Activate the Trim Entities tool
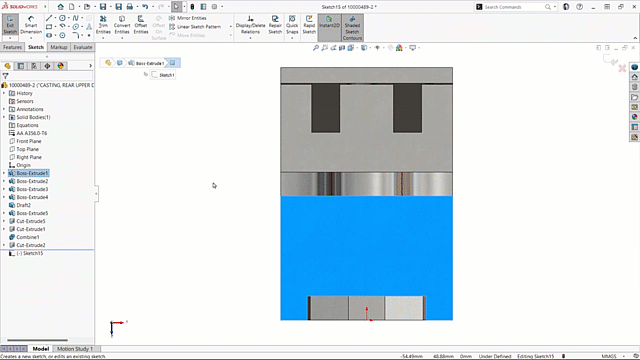 103,25
